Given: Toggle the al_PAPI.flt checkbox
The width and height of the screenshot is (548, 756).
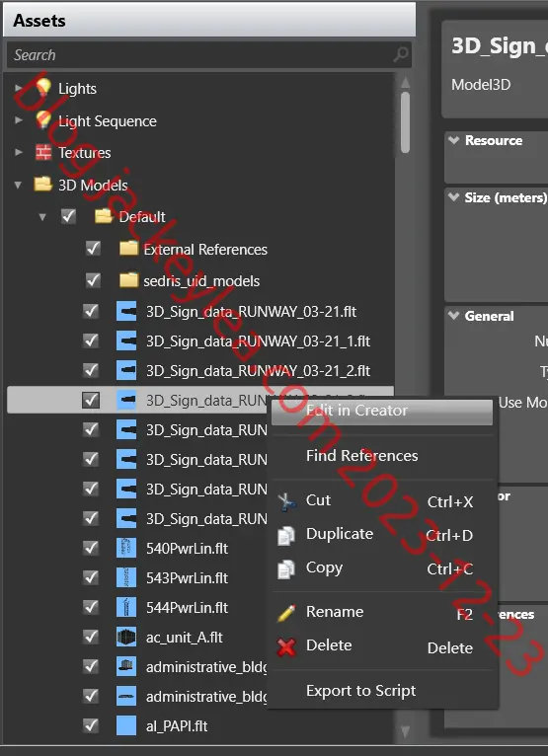Looking at the screenshot, I should [91, 725].
